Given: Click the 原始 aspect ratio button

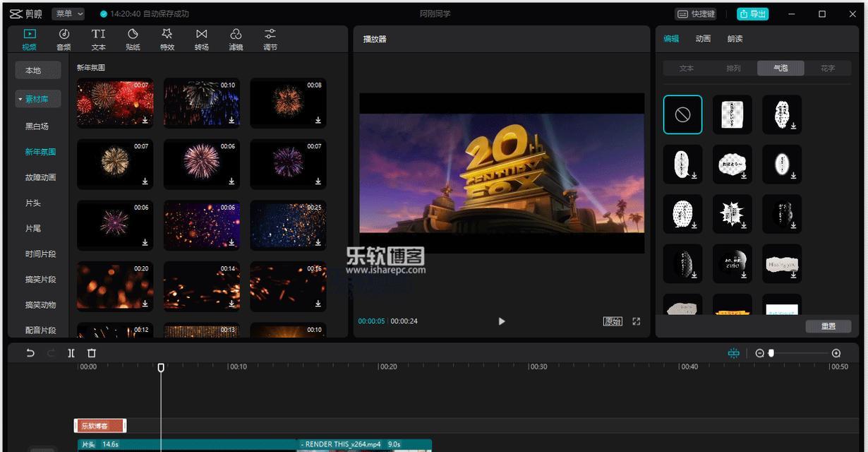Looking at the screenshot, I should point(613,321).
